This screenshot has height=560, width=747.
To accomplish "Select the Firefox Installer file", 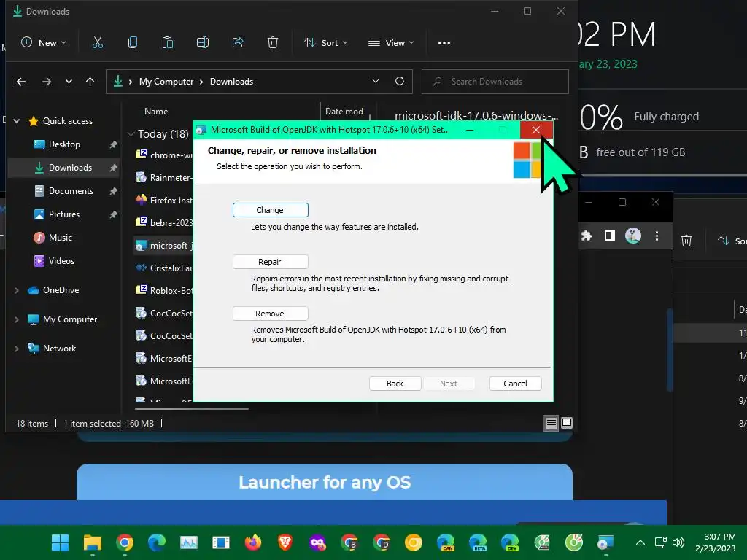I will [x=164, y=200].
